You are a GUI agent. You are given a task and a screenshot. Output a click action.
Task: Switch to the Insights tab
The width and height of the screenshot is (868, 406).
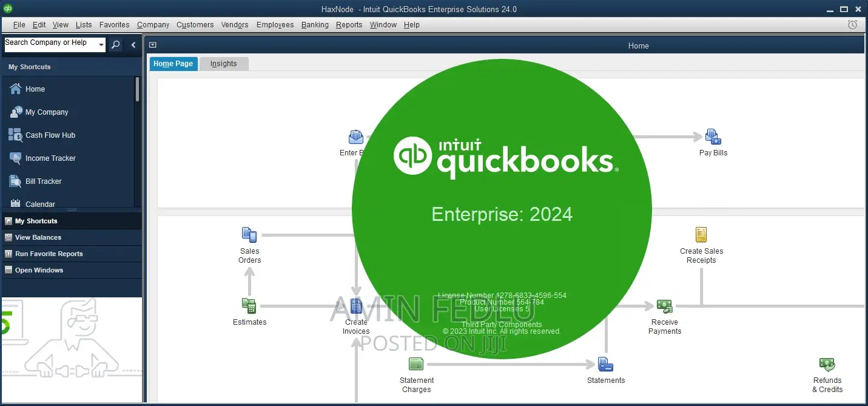pos(223,63)
